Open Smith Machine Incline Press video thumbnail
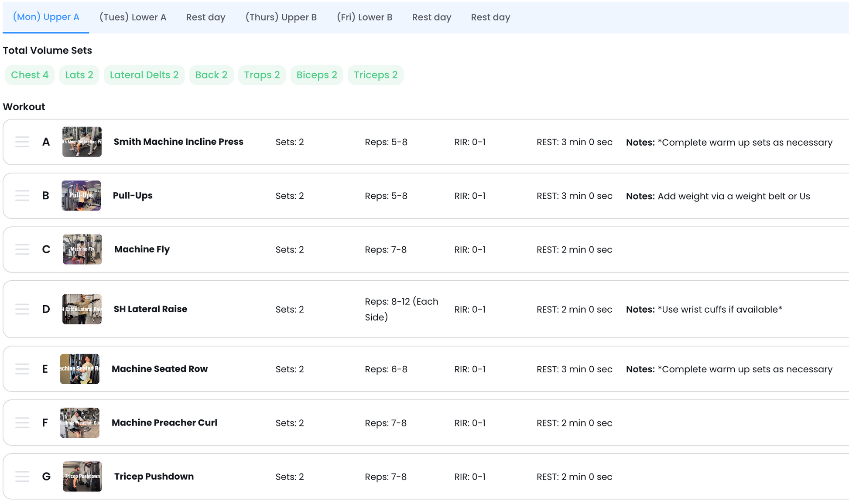Screen dimensions: 849x504 [82, 142]
